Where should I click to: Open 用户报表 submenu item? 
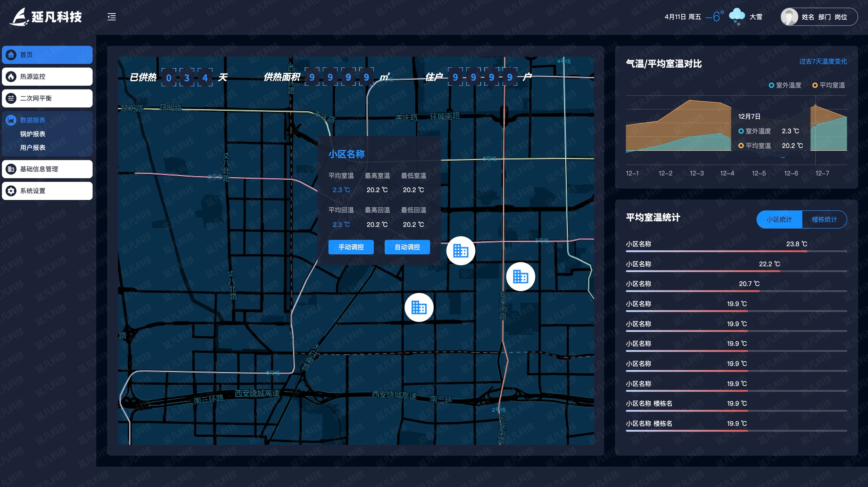pyautogui.click(x=33, y=148)
